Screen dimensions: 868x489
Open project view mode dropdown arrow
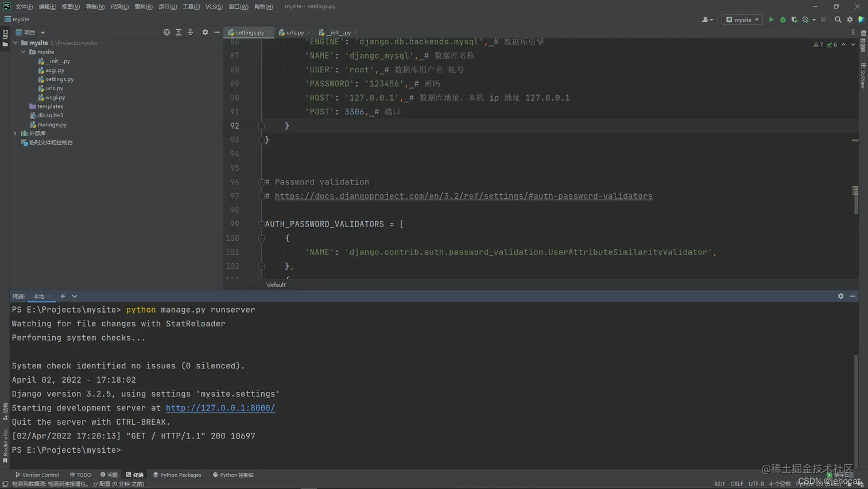[x=42, y=33]
